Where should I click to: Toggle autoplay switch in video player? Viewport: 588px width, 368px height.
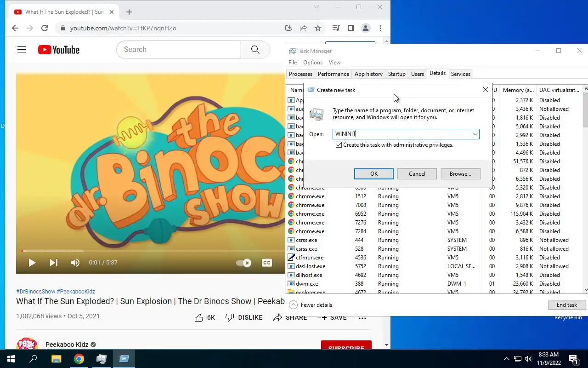point(244,263)
